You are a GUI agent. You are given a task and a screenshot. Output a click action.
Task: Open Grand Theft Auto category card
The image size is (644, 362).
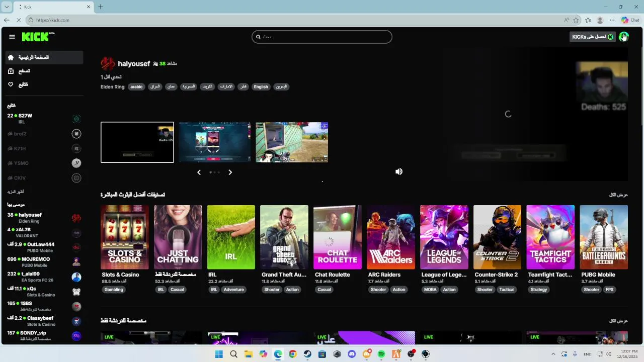pos(284,237)
